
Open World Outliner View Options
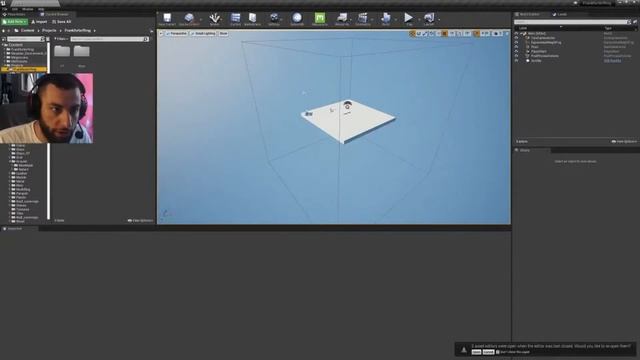click(x=624, y=142)
